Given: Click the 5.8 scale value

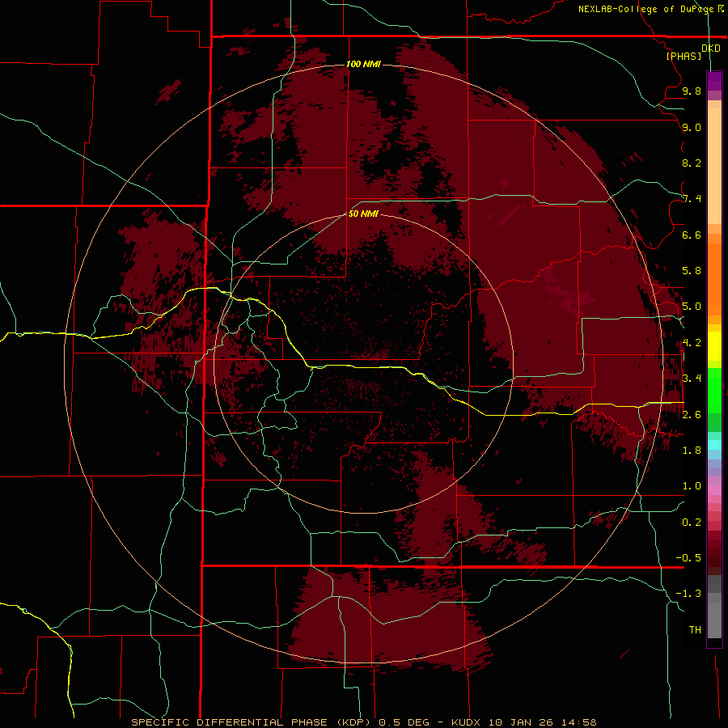Looking at the screenshot, I should click(692, 271).
